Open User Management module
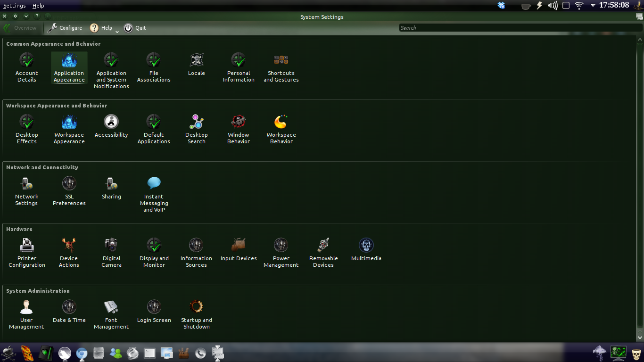Image resolution: width=644 pixels, height=362 pixels. tap(26, 315)
